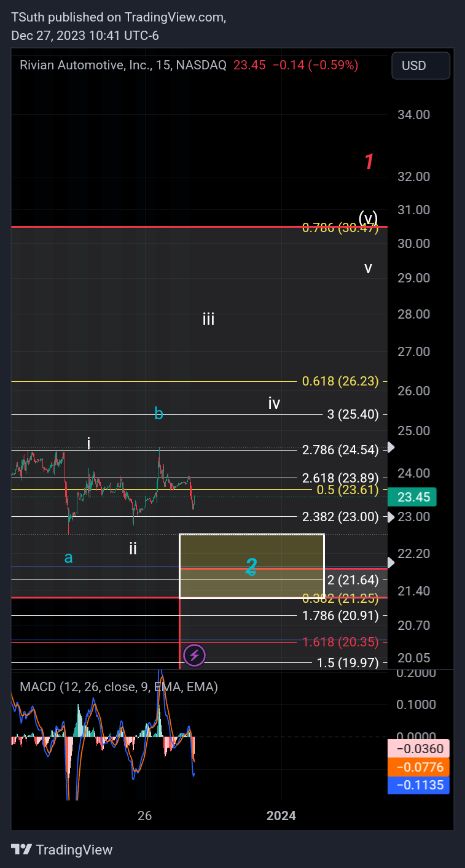Click the 26 date axis label
The image size is (465, 868).
point(144,816)
